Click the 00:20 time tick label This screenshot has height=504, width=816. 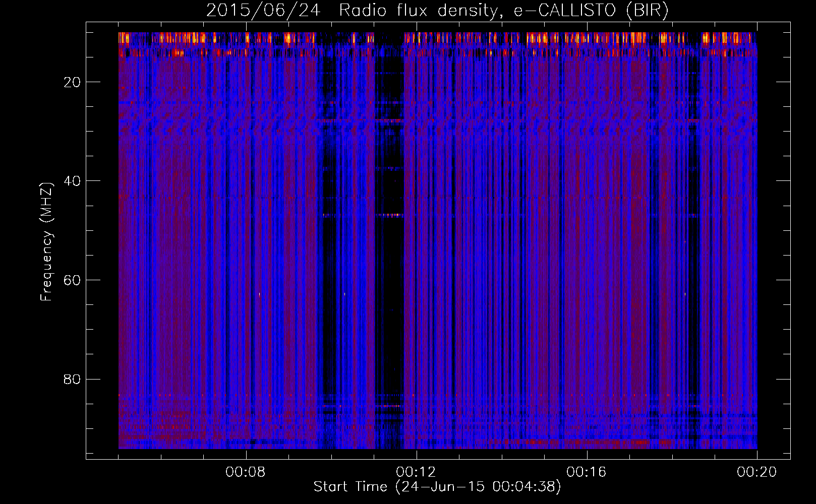[756, 472]
